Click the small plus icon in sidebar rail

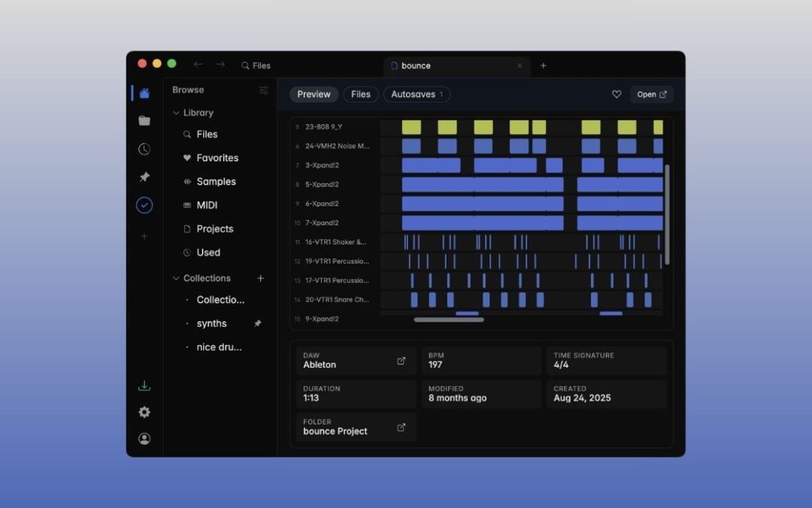click(x=144, y=236)
